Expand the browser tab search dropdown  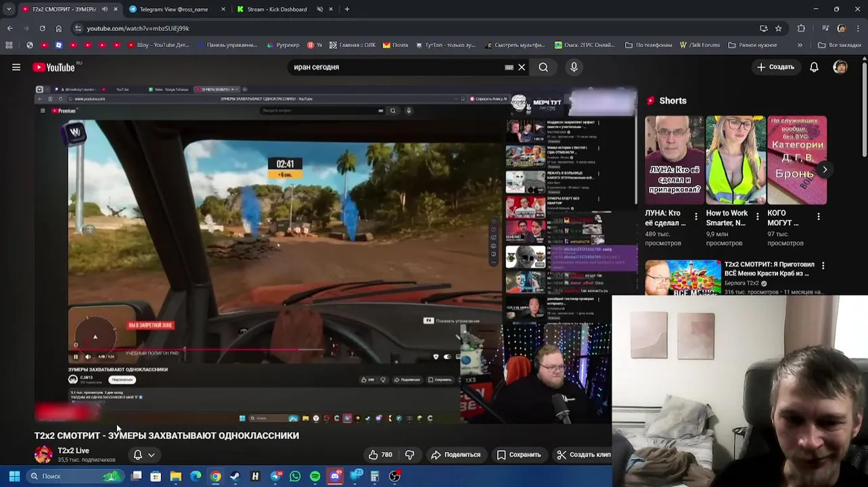click(x=9, y=9)
